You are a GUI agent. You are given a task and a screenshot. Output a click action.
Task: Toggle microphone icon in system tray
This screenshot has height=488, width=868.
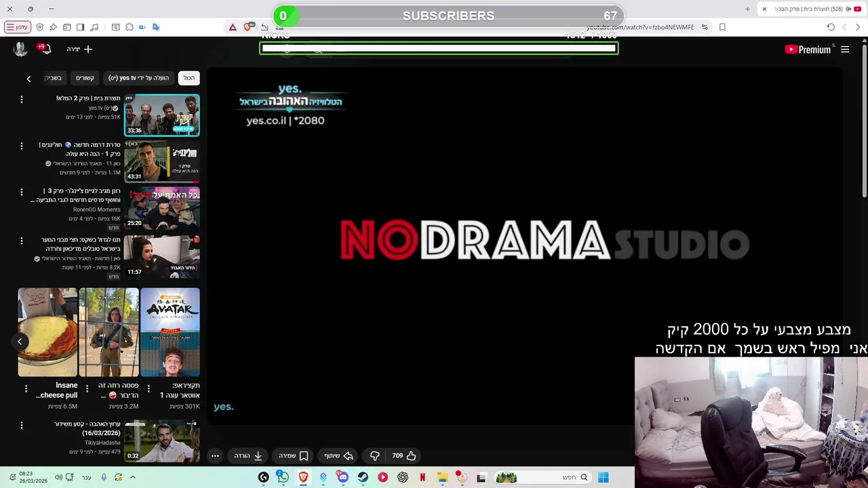click(104, 477)
